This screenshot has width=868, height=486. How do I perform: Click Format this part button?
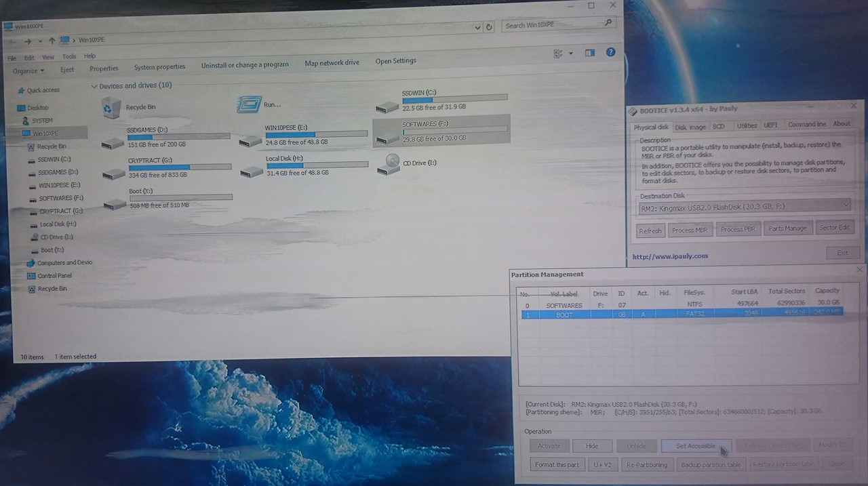[x=557, y=464]
